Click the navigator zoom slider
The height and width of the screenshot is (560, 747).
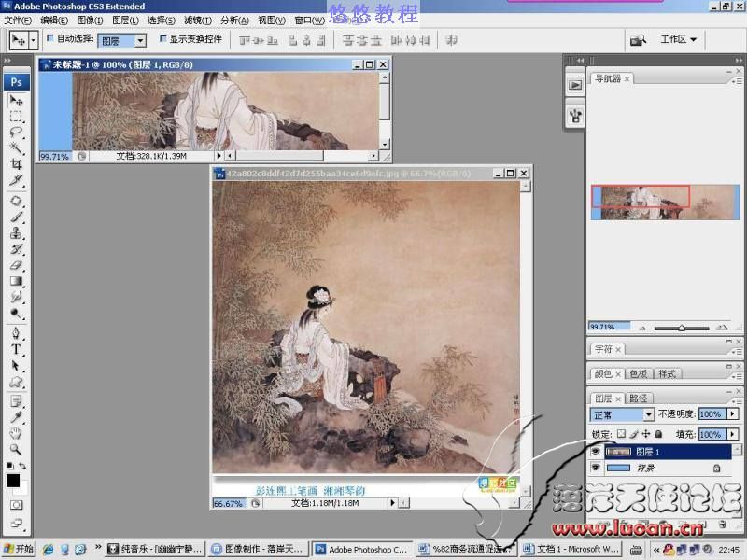click(682, 328)
